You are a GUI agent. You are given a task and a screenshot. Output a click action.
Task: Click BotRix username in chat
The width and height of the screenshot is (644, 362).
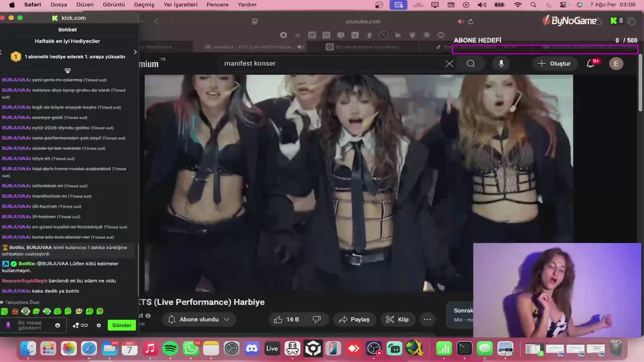tap(27, 263)
